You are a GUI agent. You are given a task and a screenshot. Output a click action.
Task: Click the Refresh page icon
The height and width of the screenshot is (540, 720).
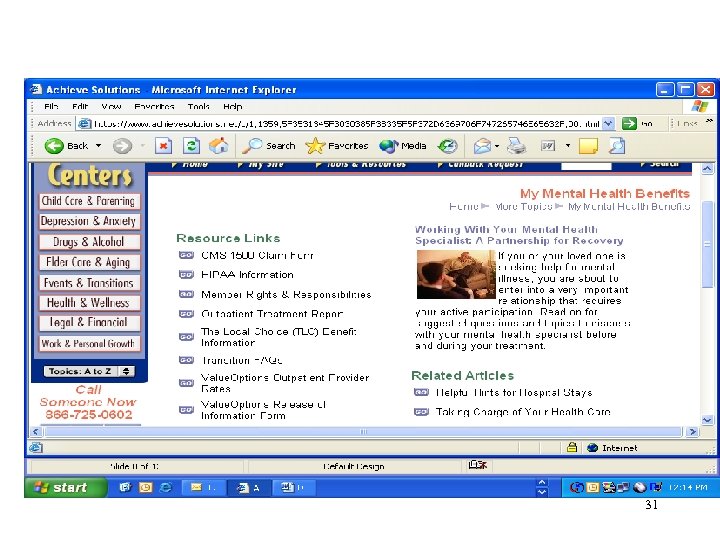[191, 146]
